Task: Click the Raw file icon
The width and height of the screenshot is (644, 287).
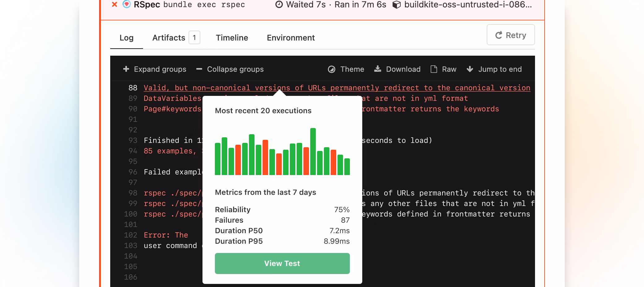Action: tap(434, 69)
